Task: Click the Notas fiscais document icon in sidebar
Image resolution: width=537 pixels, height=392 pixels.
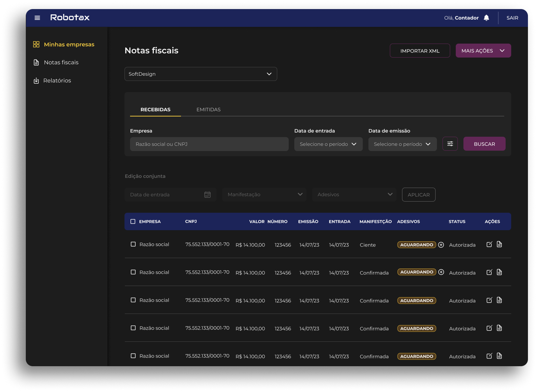Action: tap(36, 62)
